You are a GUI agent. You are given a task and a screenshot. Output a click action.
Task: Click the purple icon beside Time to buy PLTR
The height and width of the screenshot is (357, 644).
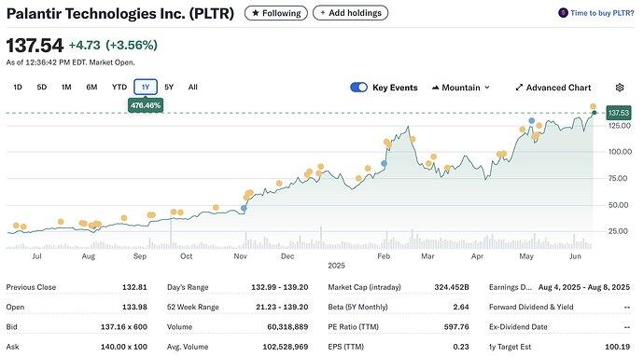563,13
